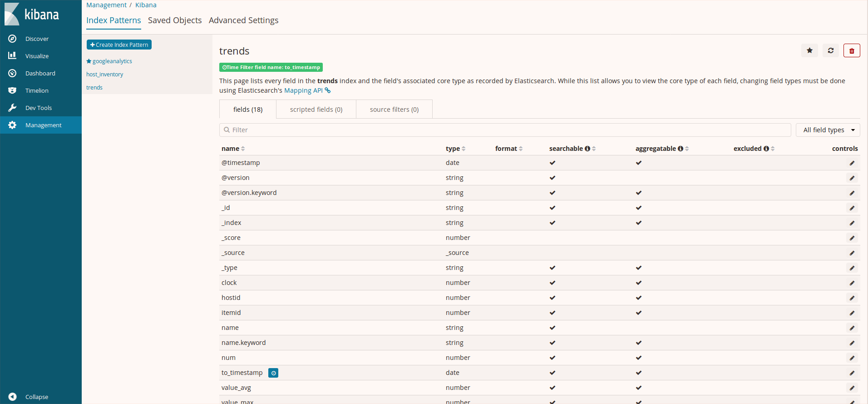
Task: Edit the _type field
Action: 852,268
